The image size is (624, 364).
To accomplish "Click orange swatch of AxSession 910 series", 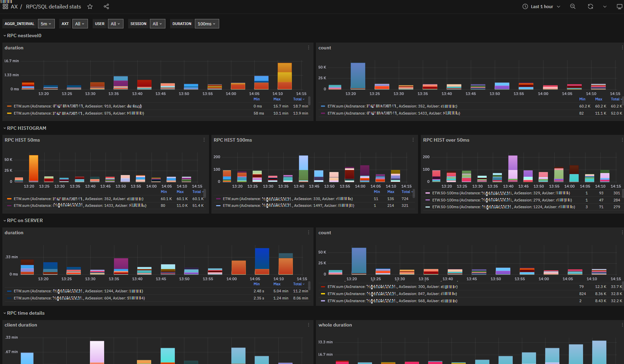I will 9,106.
